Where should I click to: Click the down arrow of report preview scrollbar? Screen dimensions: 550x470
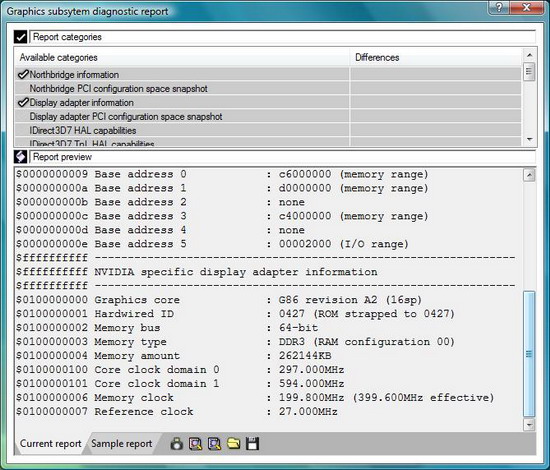tap(529, 425)
